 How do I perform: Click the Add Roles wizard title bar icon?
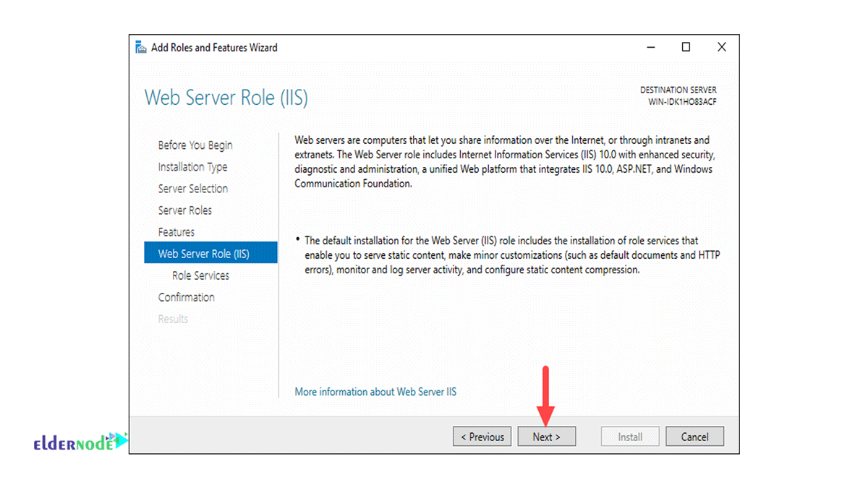pos(140,47)
